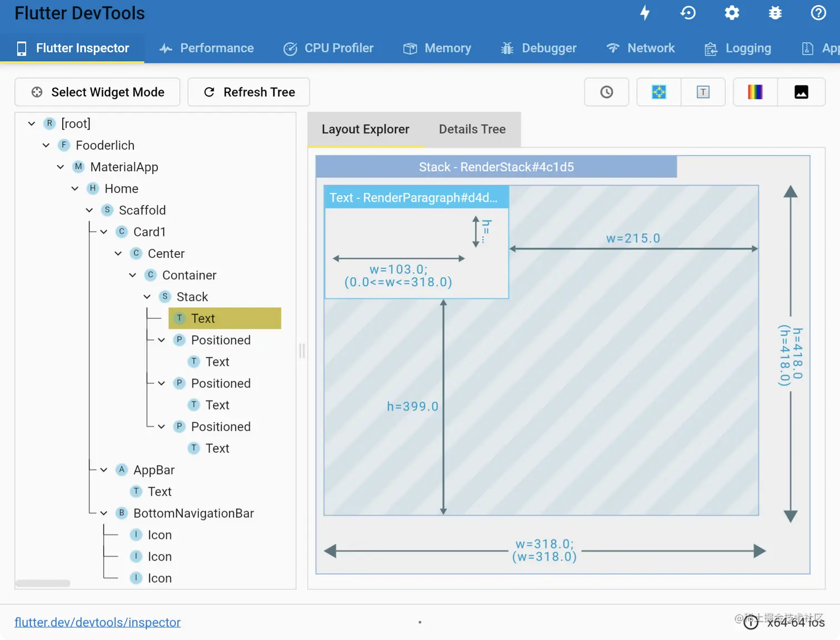Viewport: 840px width, 640px height.
Task: Collapse the Card1 node
Action: pos(104,232)
